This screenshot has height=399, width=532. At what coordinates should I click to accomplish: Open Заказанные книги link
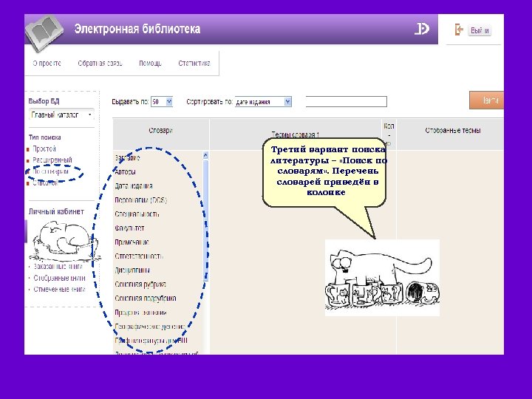tap(58, 266)
